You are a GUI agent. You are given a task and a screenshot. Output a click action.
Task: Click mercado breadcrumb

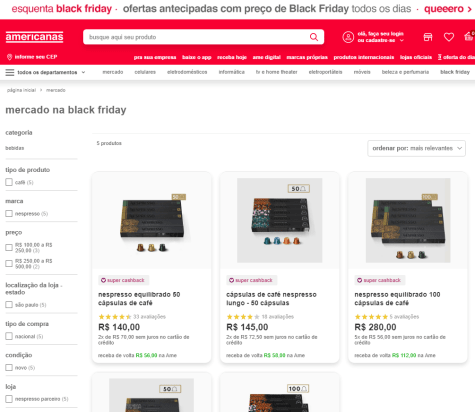tap(56, 90)
